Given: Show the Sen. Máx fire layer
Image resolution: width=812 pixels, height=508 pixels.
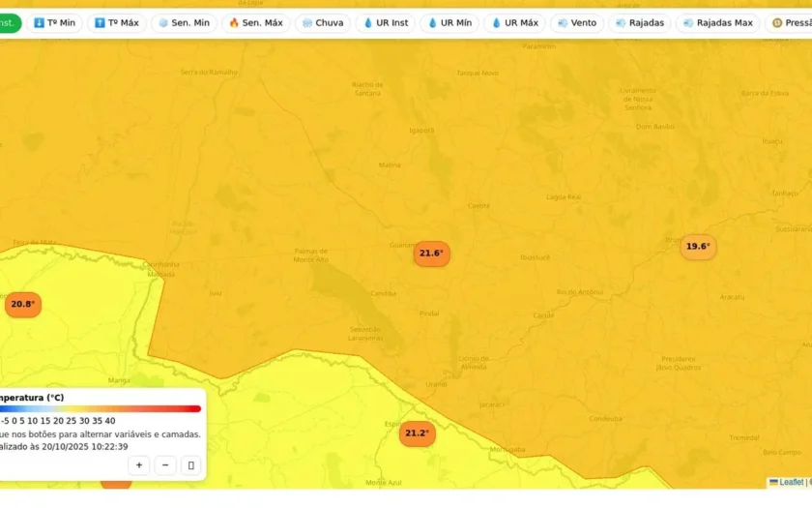Looking at the screenshot, I should [256, 23].
